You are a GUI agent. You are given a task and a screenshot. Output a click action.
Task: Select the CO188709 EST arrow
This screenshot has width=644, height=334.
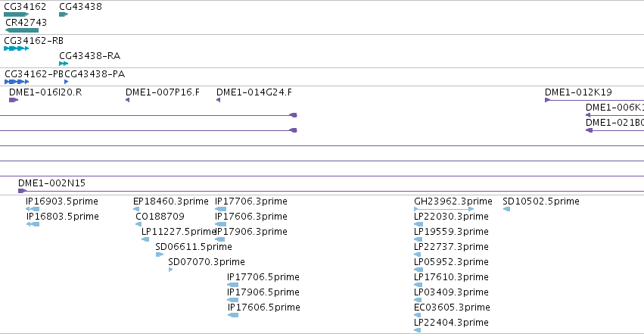point(138,224)
